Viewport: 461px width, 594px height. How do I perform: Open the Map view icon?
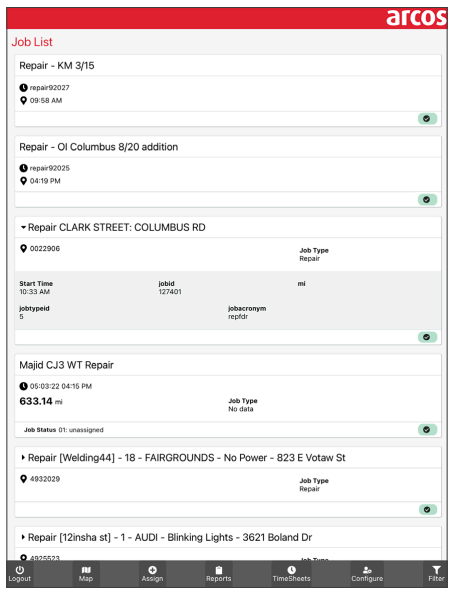tap(86, 570)
